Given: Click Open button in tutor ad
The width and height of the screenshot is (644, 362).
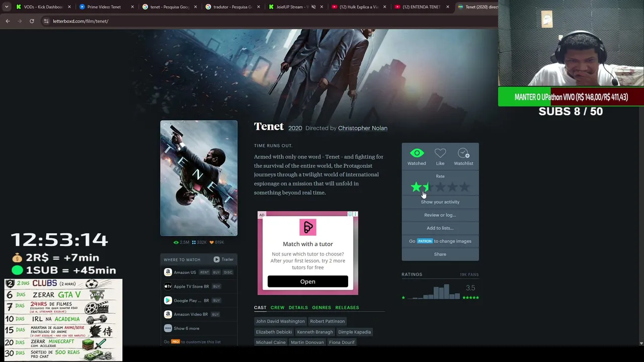Looking at the screenshot, I should click(x=308, y=282).
